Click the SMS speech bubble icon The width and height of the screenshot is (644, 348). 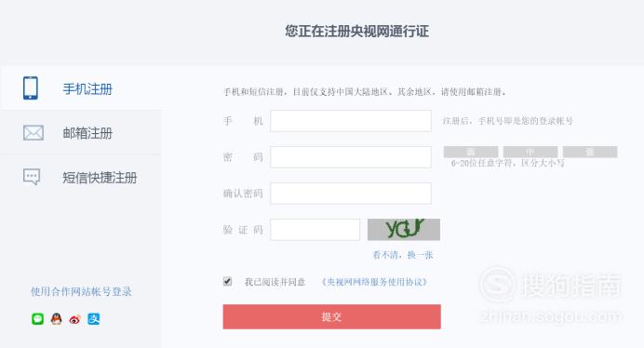32,177
